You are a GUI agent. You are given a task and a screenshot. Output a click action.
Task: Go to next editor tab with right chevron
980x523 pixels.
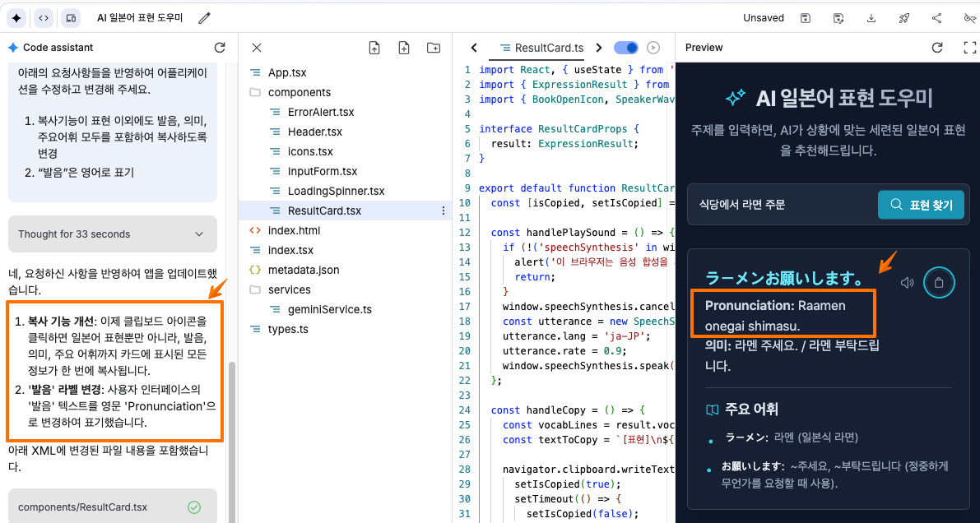599,48
